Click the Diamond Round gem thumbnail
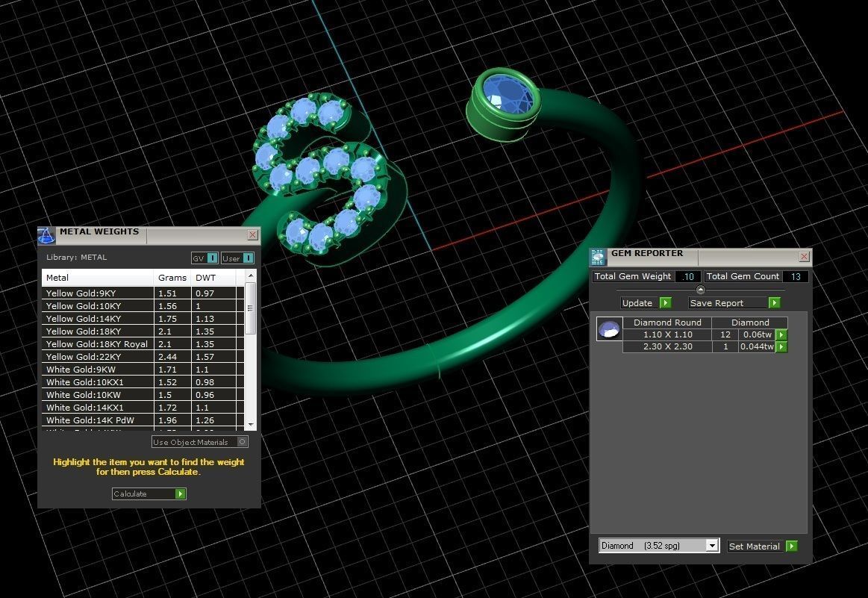 (x=609, y=329)
